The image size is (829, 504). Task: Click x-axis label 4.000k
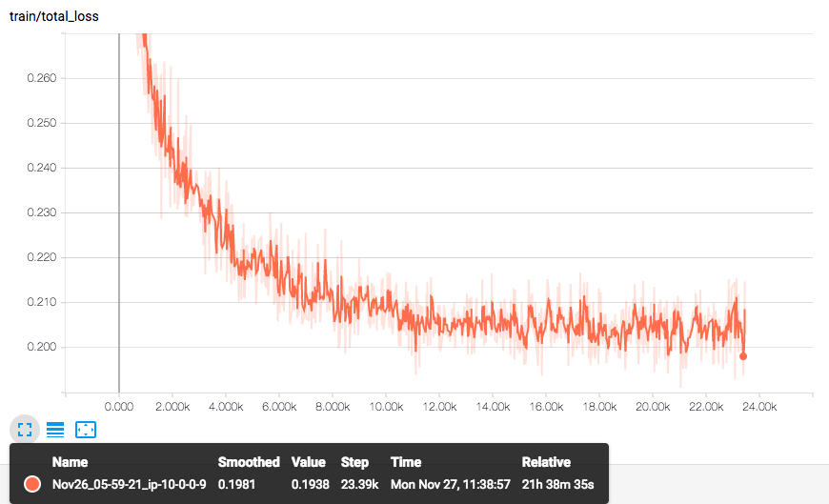[x=226, y=407]
